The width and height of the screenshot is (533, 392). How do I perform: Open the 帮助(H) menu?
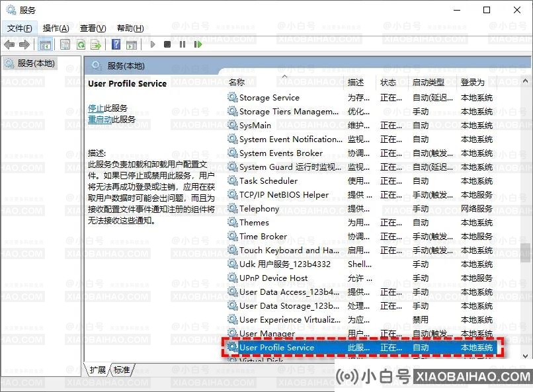click(130, 28)
